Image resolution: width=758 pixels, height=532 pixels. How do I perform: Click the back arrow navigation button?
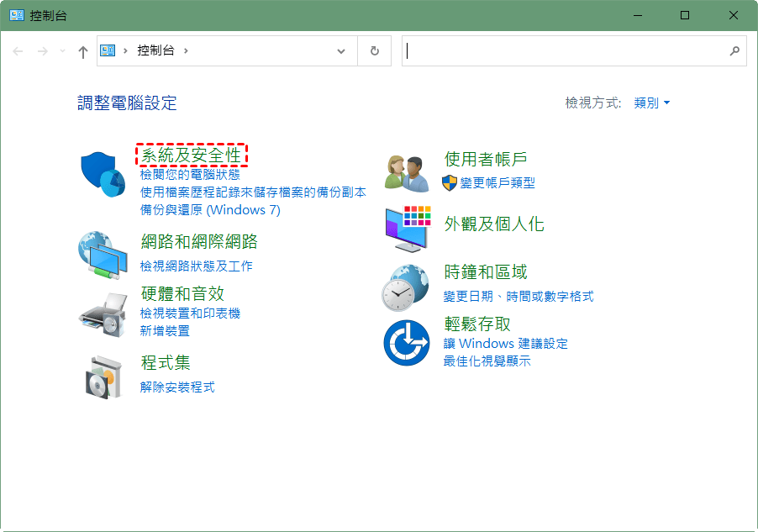[18, 50]
